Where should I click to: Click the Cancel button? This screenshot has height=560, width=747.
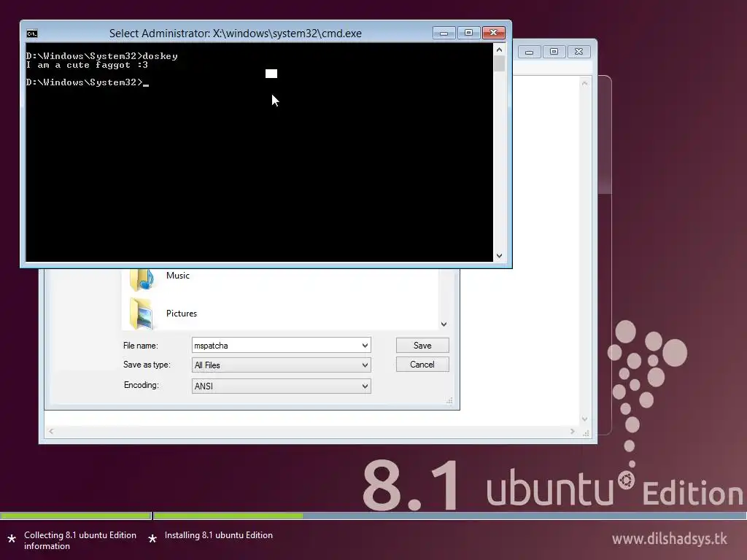pos(422,365)
